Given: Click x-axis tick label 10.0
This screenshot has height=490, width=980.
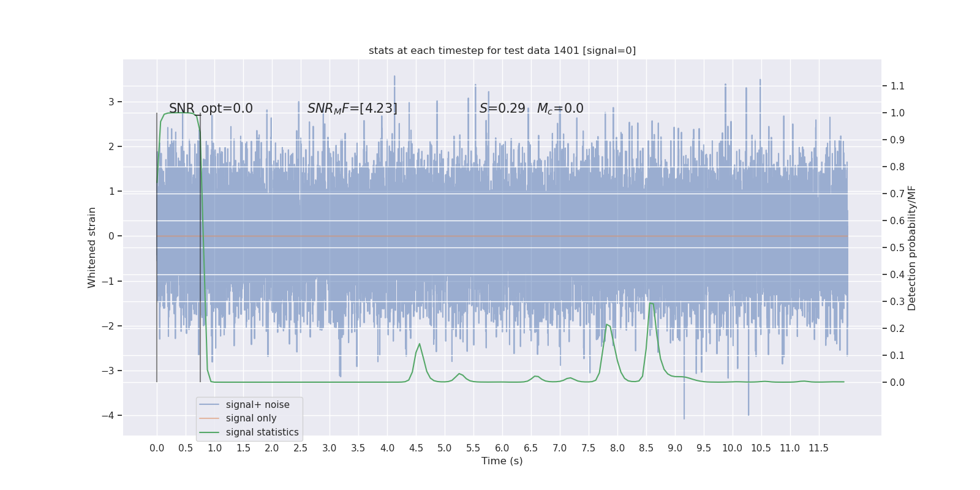Looking at the screenshot, I should pyautogui.click(x=733, y=448).
